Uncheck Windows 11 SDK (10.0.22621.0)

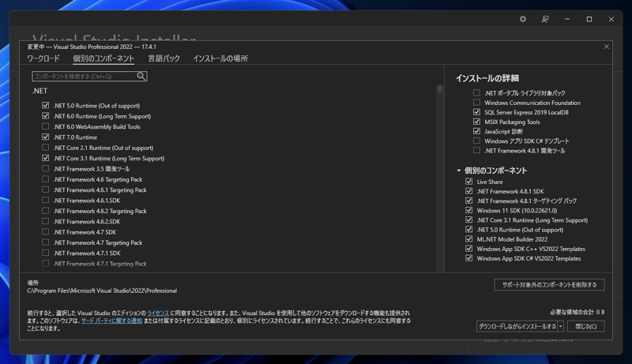pos(468,210)
